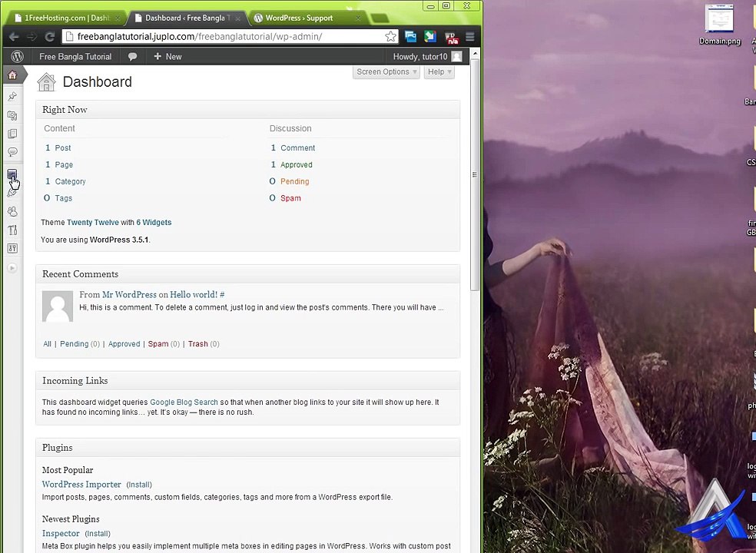This screenshot has width=756, height=553.
Task: Click orange Pending link under Discussion
Action: pyautogui.click(x=294, y=181)
